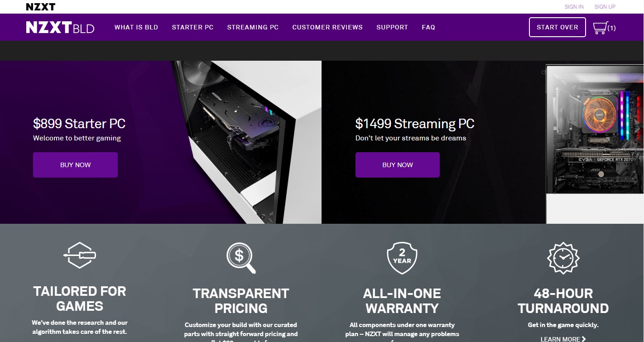Click the Streaming PC product image
The image size is (644, 342).
(x=595, y=143)
